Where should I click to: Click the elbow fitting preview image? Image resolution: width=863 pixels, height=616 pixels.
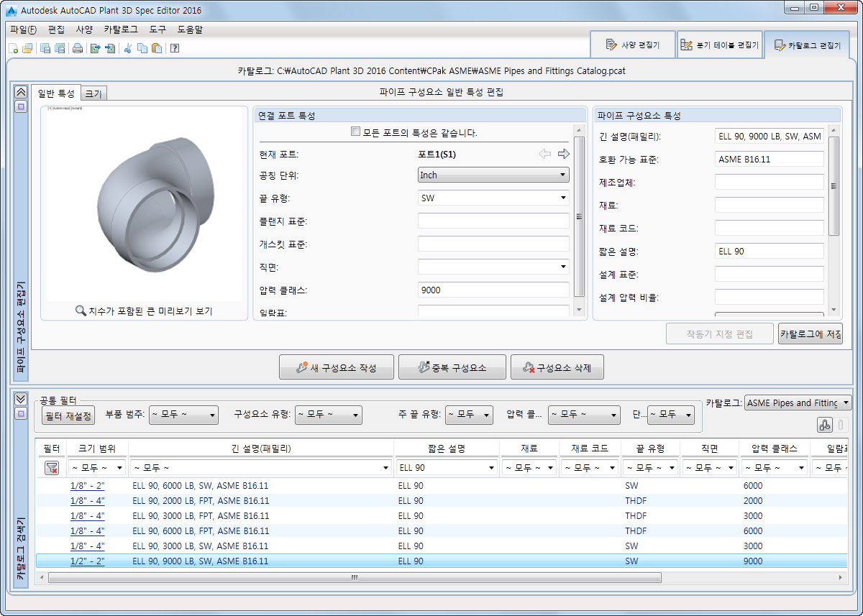tap(155, 204)
